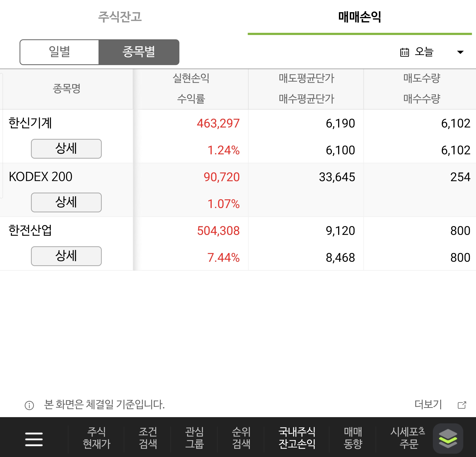
Task: Click buy average price 8,468
Action: pyautogui.click(x=340, y=258)
